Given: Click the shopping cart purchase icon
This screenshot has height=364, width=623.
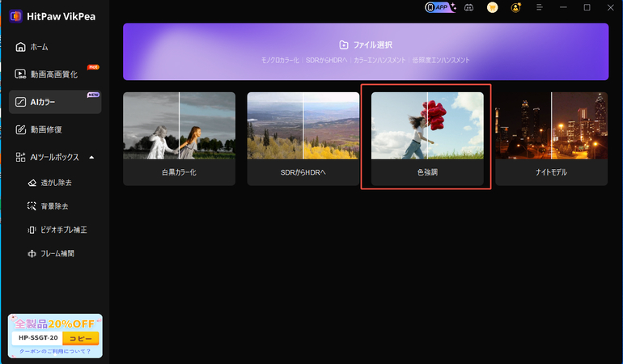Looking at the screenshot, I should point(492,7).
